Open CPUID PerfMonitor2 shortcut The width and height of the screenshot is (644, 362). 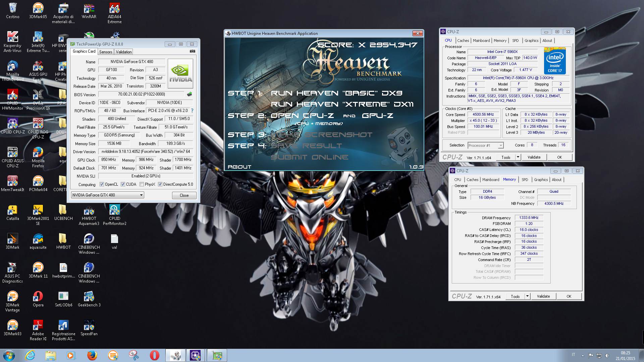pos(114,215)
